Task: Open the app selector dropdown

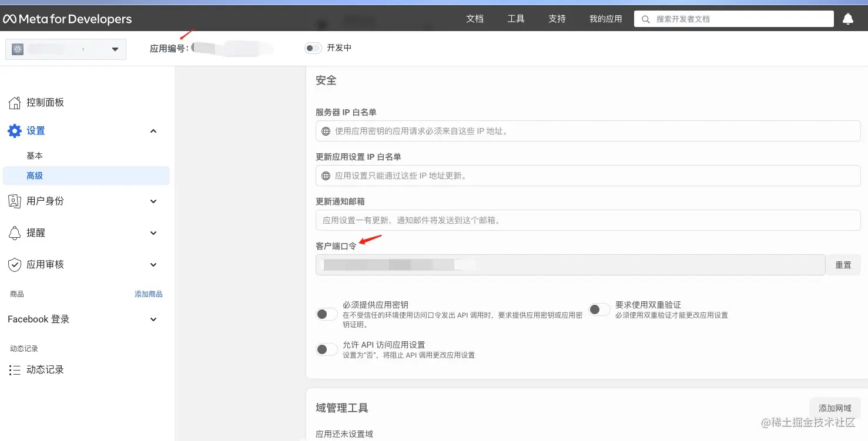Action: [66, 49]
